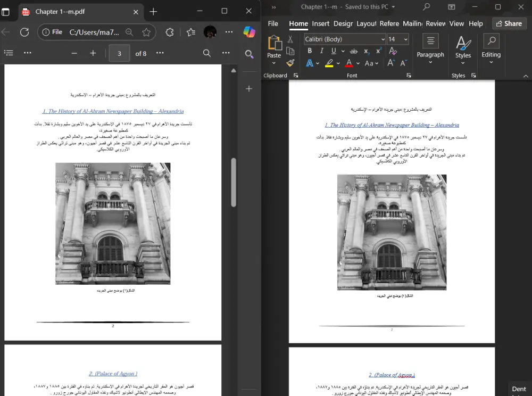Toggle Italic formatting in Word
The image size is (532, 396).
(x=322, y=51)
